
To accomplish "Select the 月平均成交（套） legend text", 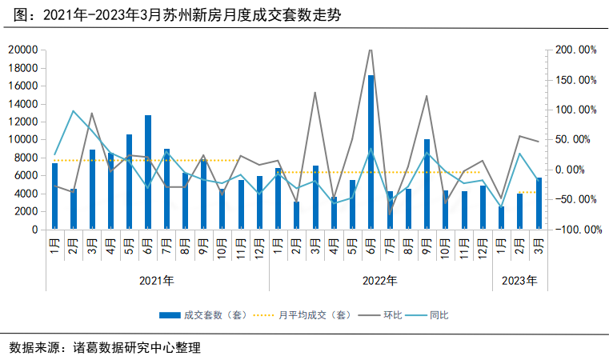I will click(315, 315).
